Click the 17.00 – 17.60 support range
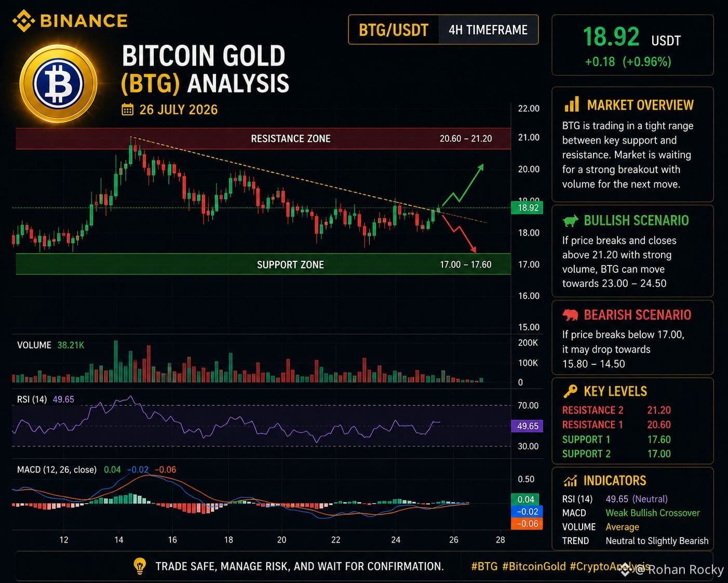728x583 pixels. (466, 265)
